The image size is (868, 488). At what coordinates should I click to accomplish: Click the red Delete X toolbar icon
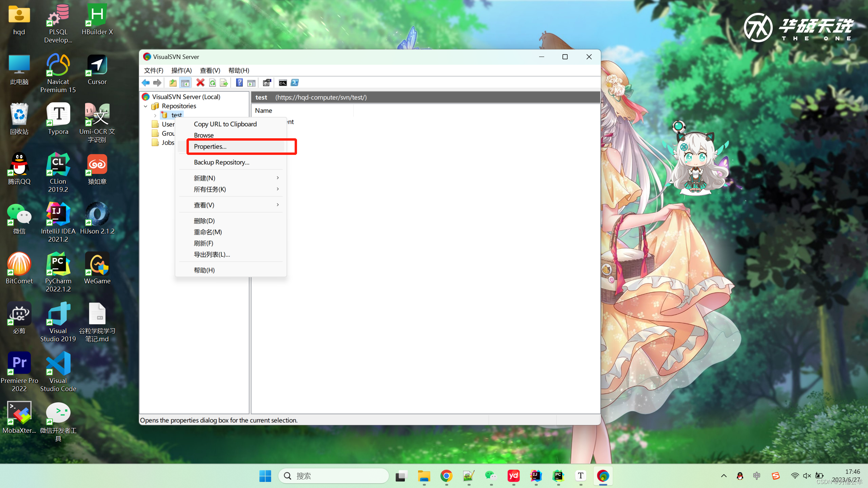coord(200,82)
